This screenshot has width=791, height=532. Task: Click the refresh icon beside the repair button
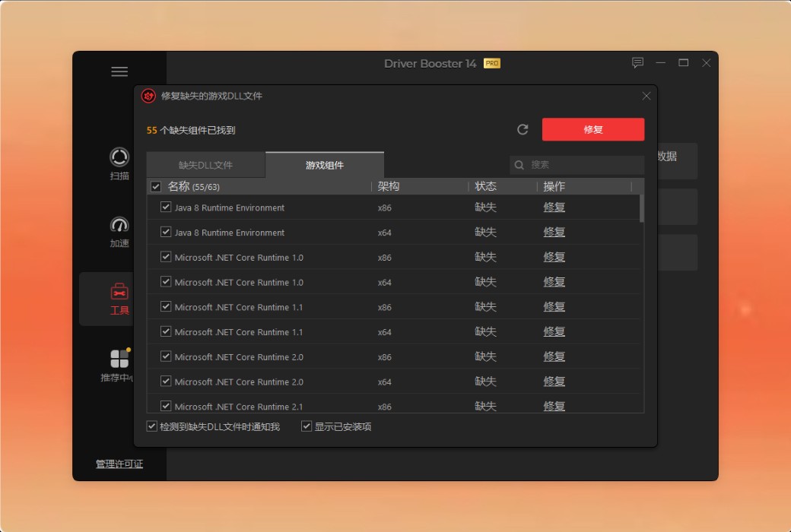click(x=523, y=130)
